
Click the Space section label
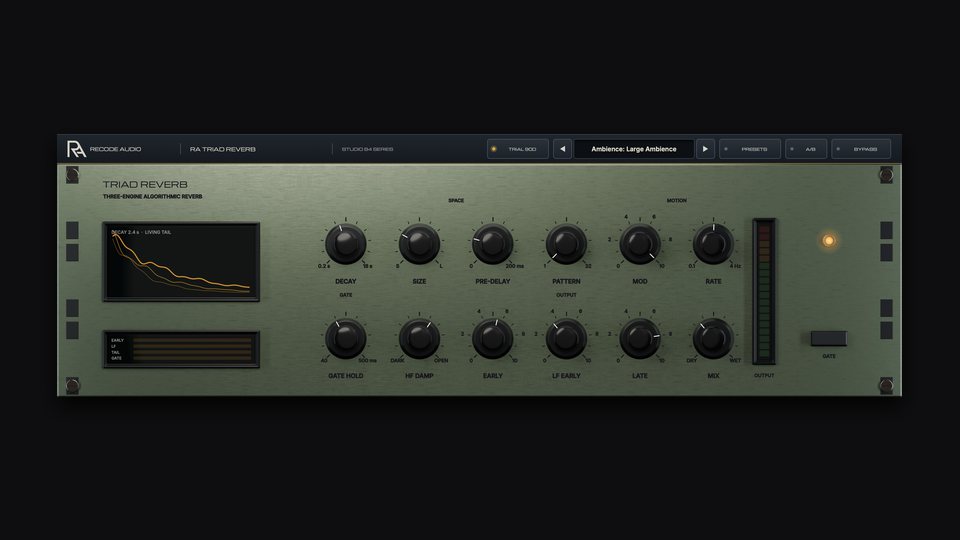pos(456,200)
